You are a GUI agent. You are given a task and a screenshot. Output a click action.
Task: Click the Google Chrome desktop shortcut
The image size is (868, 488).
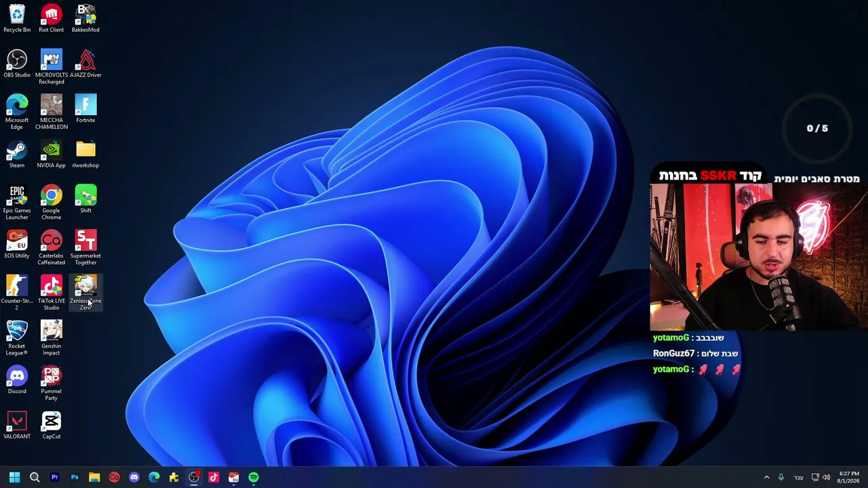pos(51,203)
